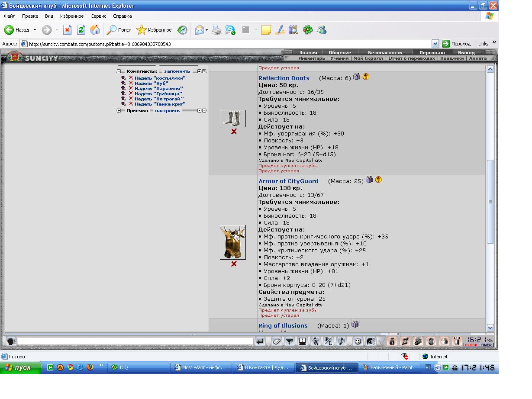Image resolution: width=532 pixels, height=399 pixels.
Task: Click the floppy disk icon in chat bar
Action: (303, 341)
